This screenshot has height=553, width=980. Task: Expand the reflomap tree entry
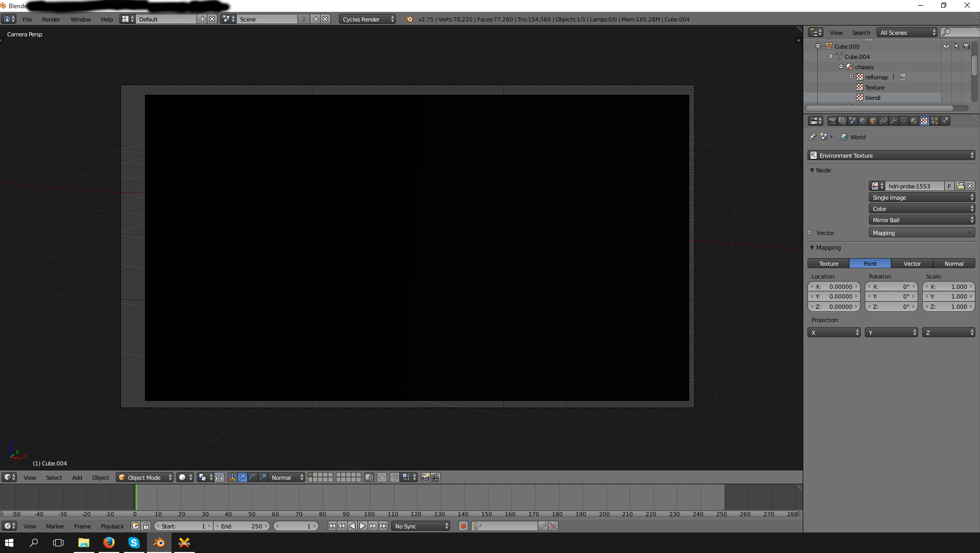pyautogui.click(x=851, y=77)
